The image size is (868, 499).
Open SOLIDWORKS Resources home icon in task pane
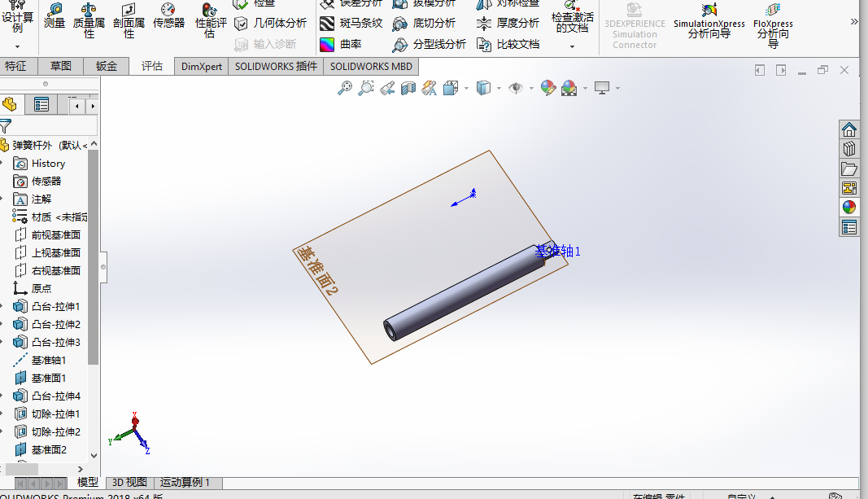pyautogui.click(x=848, y=129)
